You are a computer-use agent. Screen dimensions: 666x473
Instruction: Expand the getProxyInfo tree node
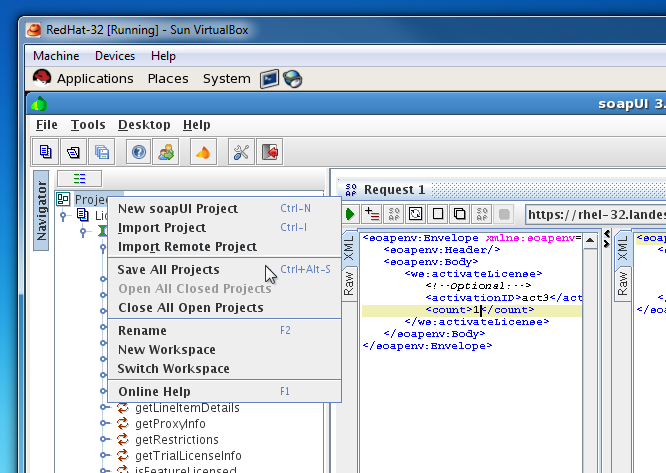tap(103, 423)
